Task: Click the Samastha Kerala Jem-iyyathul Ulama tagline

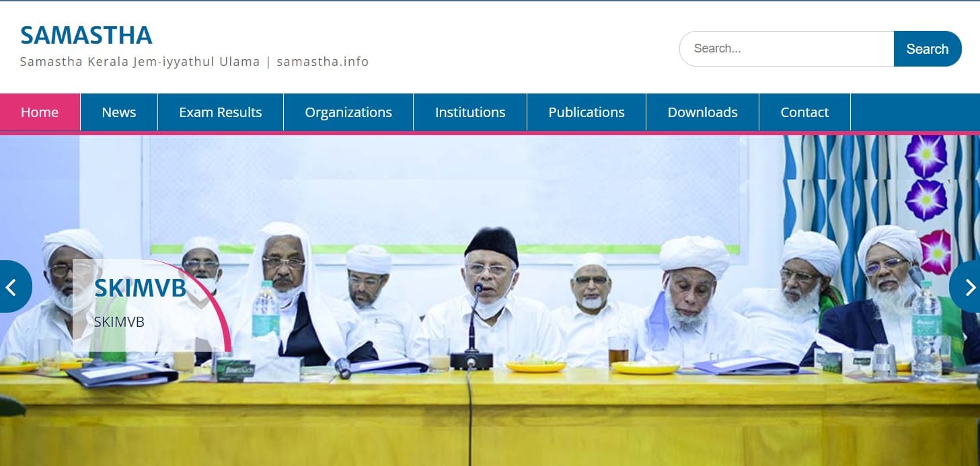Action: point(194,62)
